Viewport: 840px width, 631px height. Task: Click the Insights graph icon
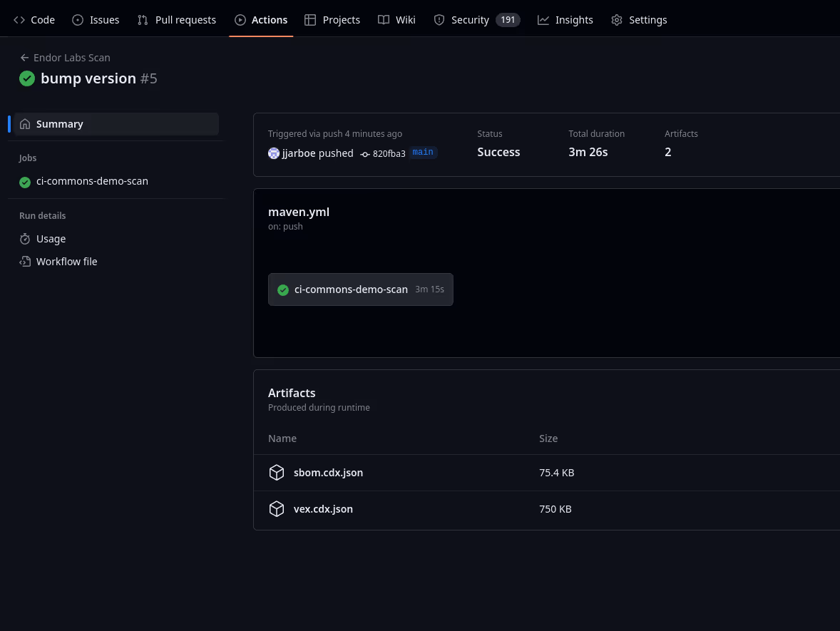pyautogui.click(x=543, y=20)
